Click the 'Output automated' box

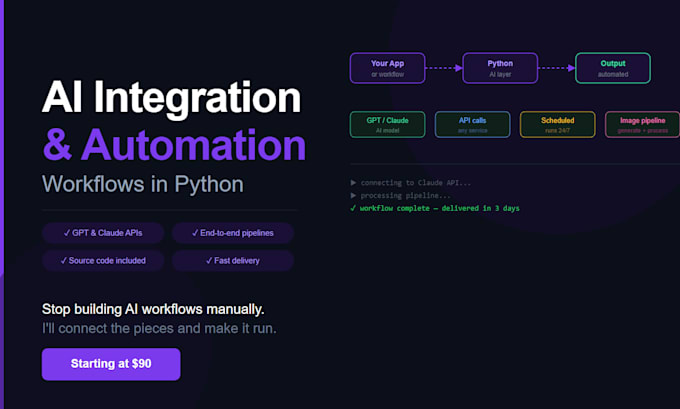click(613, 68)
